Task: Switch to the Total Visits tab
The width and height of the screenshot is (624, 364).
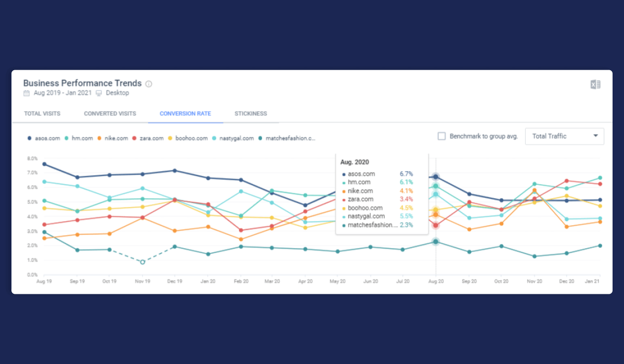Action: coord(42,113)
